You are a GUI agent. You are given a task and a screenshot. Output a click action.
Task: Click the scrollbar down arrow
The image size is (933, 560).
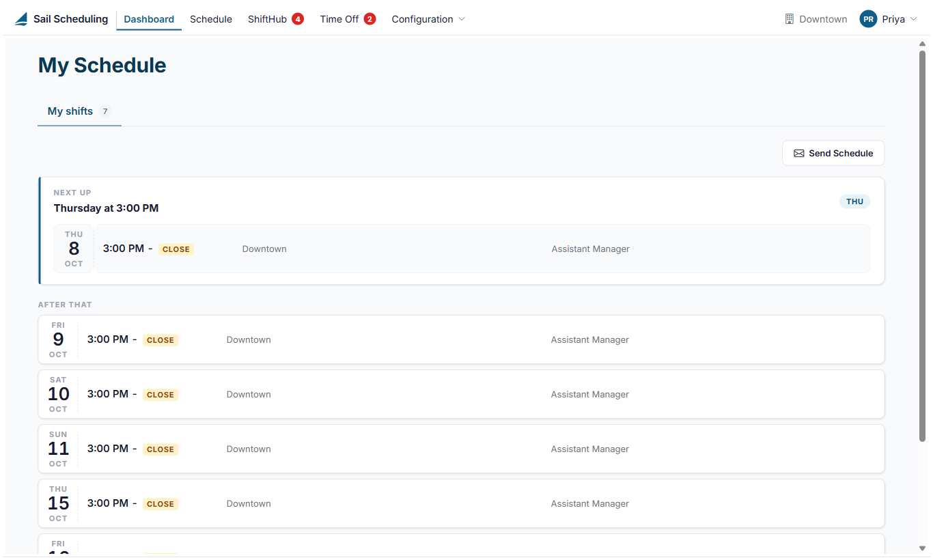point(923,548)
